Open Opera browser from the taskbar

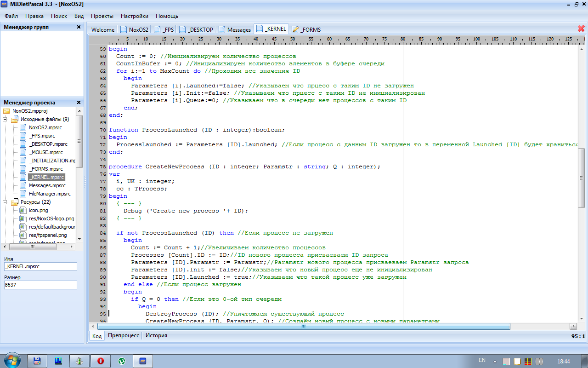pos(100,361)
